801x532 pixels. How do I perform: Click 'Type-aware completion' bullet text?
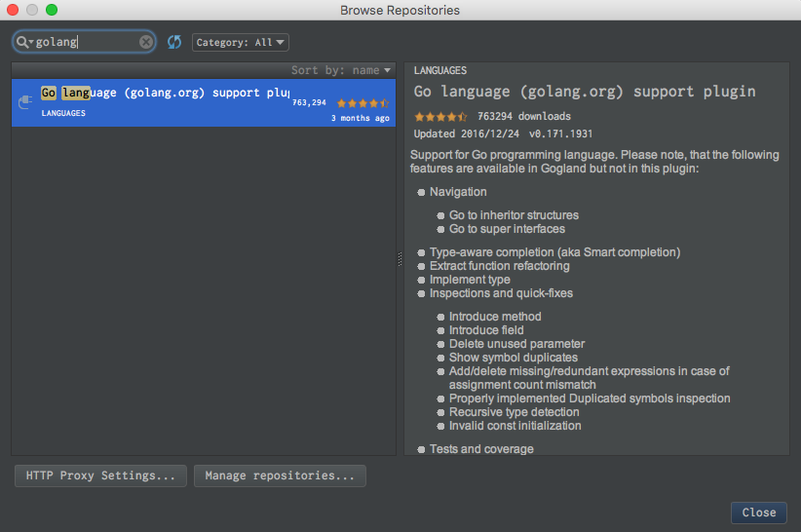[x=554, y=252]
